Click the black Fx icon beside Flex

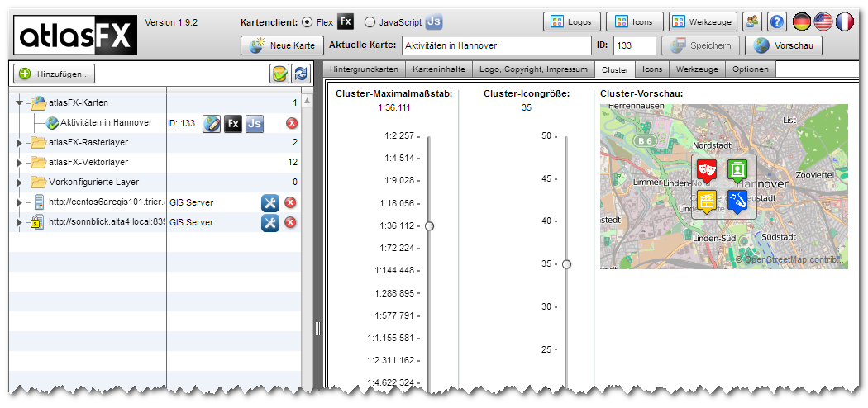(x=346, y=22)
